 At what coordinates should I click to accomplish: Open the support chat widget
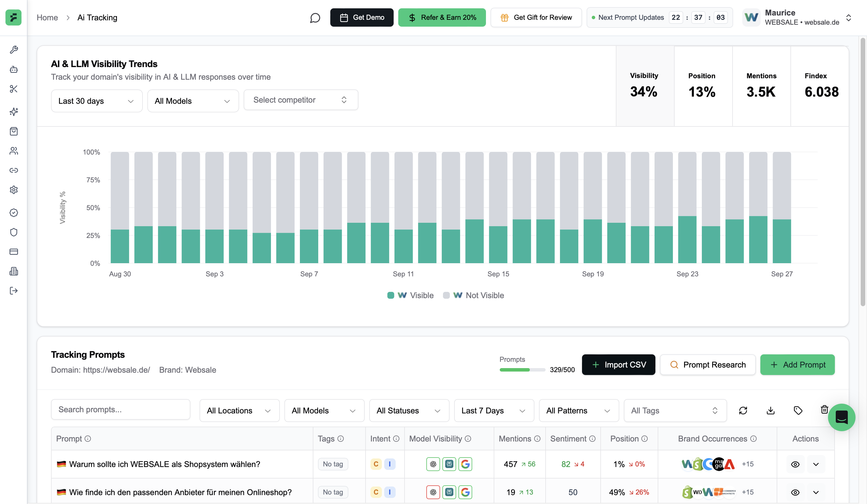(841, 417)
